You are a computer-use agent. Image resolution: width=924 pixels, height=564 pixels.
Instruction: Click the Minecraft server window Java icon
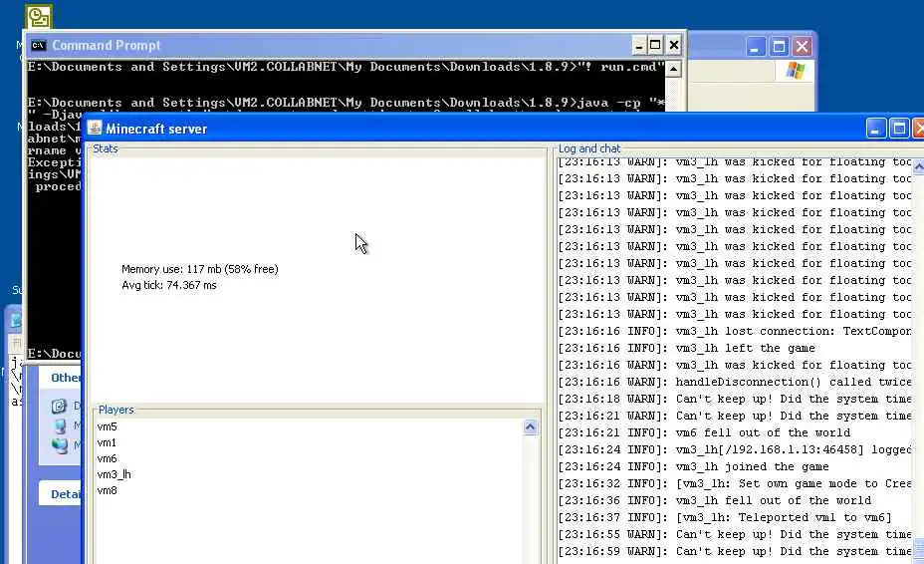95,128
